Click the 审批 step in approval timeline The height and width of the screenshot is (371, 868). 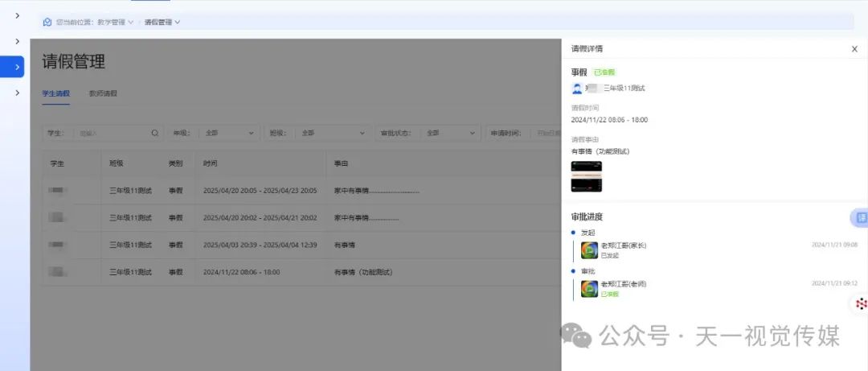pyautogui.click(x=588, y=270)
